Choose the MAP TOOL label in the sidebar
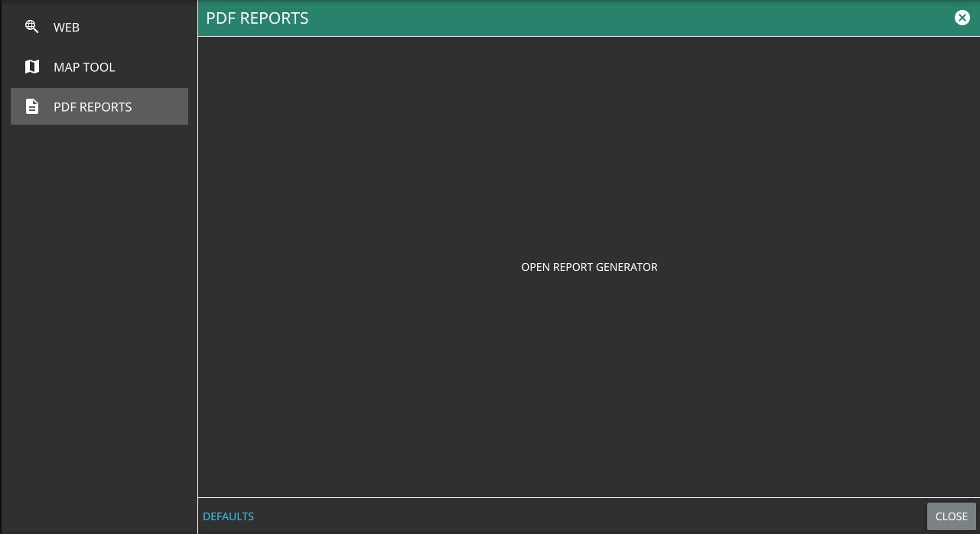 tap(84, 67)
